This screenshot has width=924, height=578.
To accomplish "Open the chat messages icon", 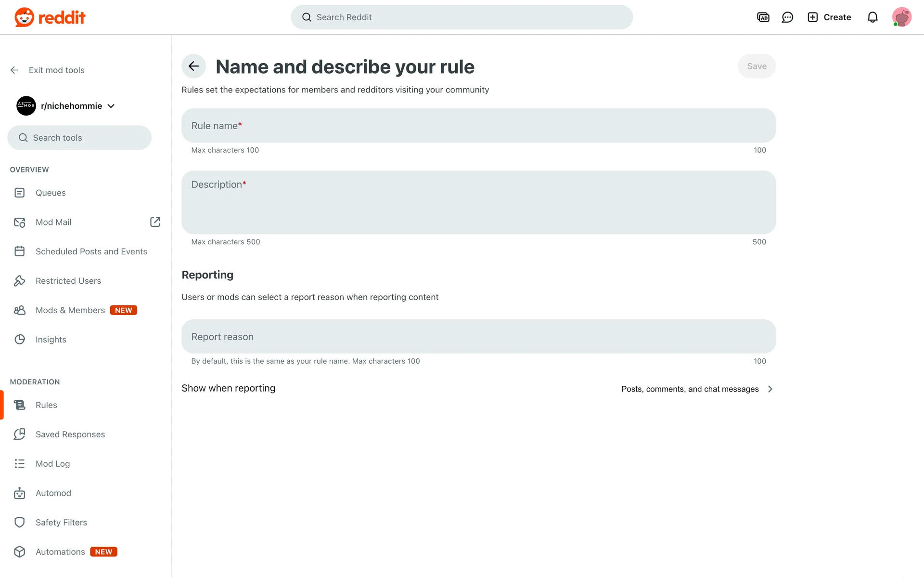I will click(787, 17).
